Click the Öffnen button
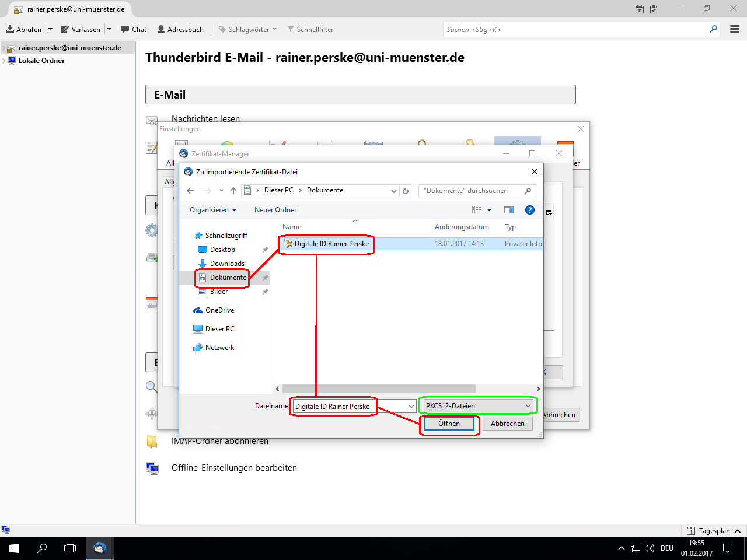This screenshot has width=747, height=560. (x=449, y=423)
